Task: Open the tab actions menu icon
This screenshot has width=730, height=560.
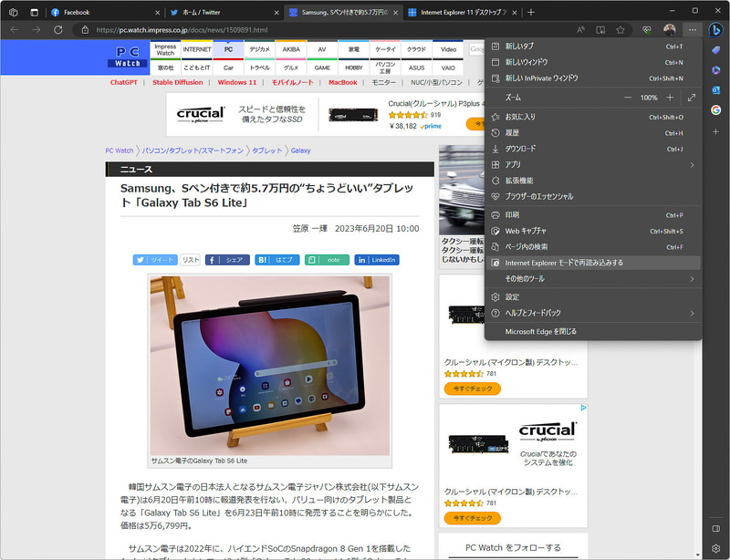Action: 35,12
